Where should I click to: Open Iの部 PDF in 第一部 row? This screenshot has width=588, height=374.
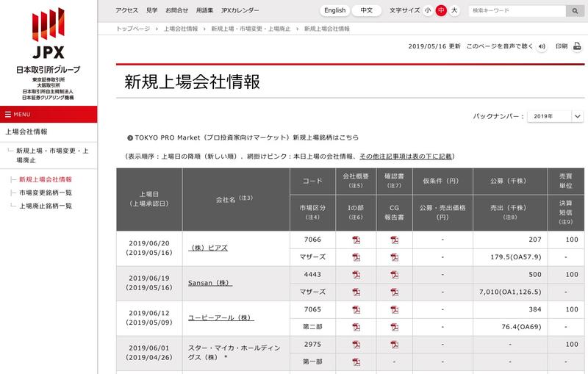point(356,362)
